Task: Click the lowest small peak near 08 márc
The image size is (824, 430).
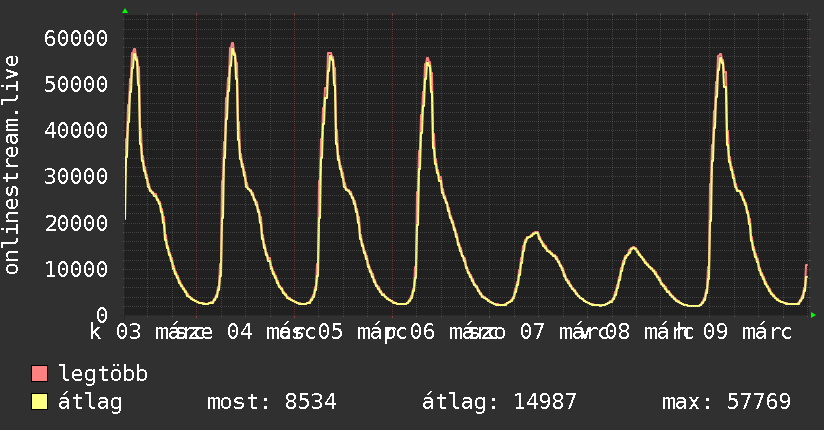Action: point(633,248)
